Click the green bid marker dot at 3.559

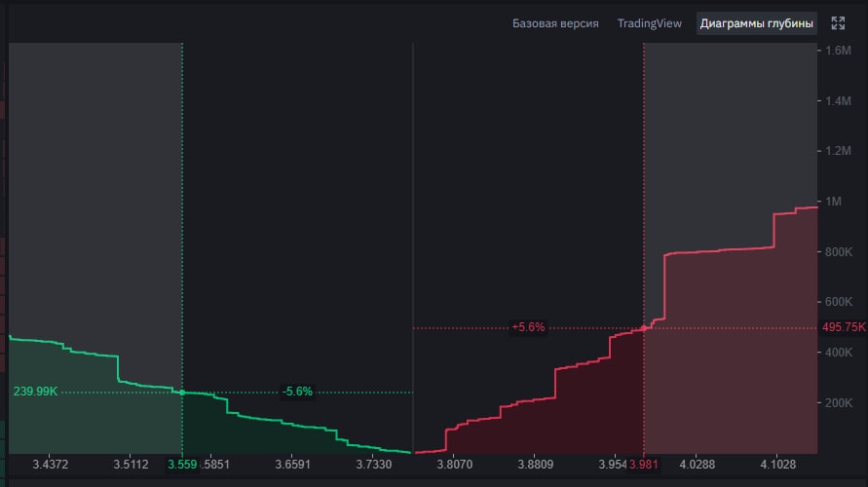[182, 393]
